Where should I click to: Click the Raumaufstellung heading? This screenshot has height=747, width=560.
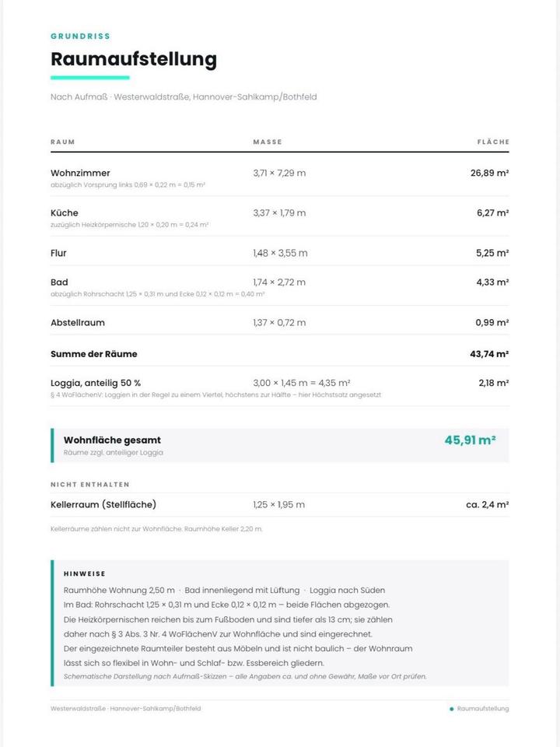[134, 60]
